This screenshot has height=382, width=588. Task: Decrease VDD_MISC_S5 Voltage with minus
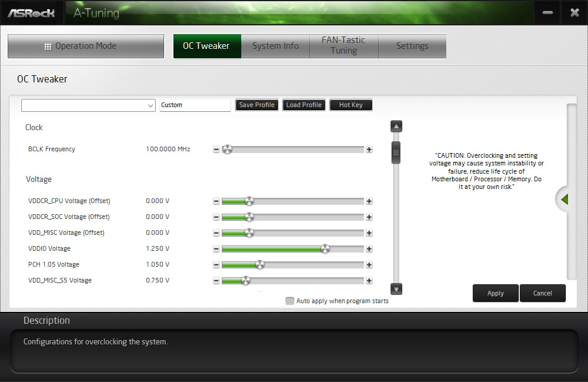[x=216, y=281]
